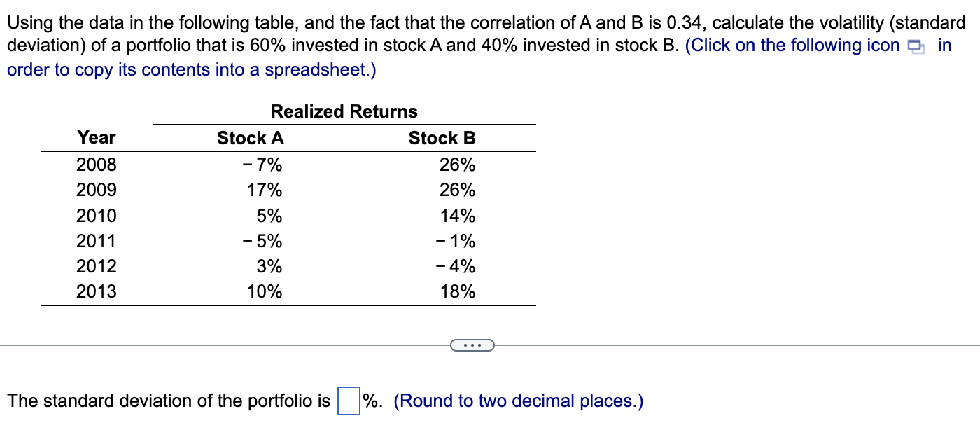This screenshot has height=423, width=980.
Task: Select the Realized Returns table title
Action: 344,111
